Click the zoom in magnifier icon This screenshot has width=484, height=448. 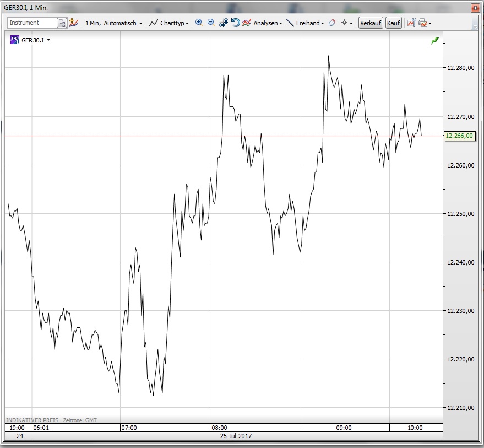point(199,23)
